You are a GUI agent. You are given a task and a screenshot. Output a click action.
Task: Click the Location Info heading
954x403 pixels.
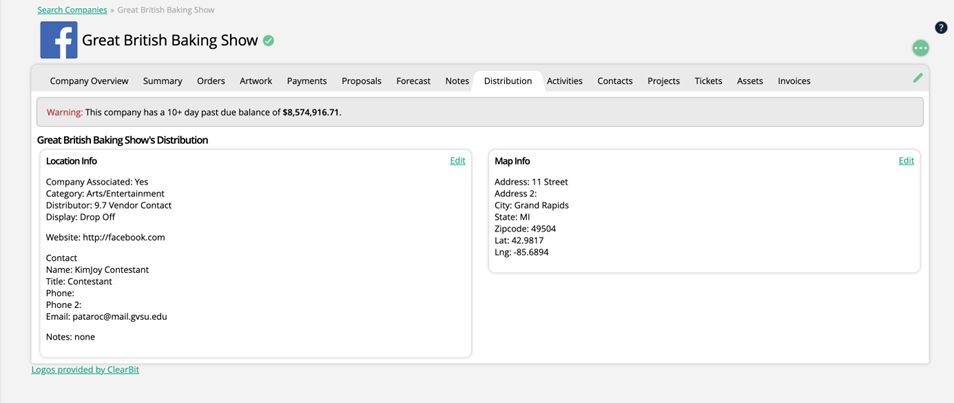pyautogui.click(x=72, y=161)
